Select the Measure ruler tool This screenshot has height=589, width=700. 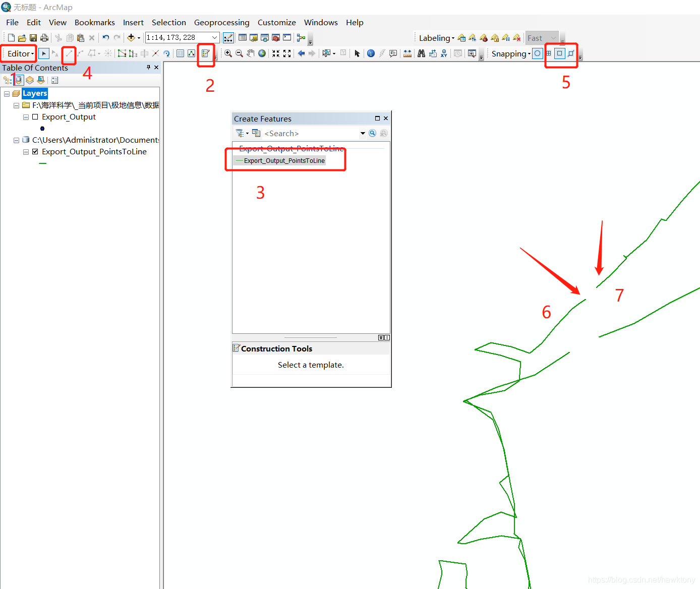point(407,53)
